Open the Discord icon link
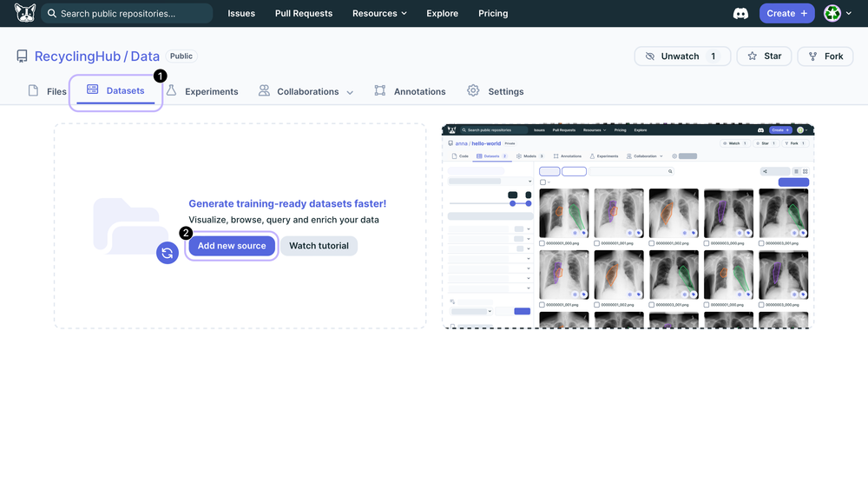 coord(740,13)
